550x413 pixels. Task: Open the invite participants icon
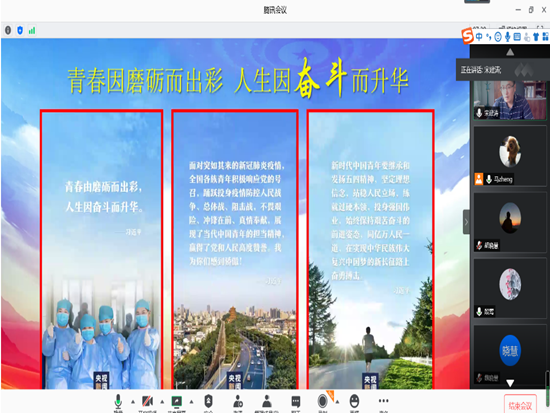(x=238, y=401)
